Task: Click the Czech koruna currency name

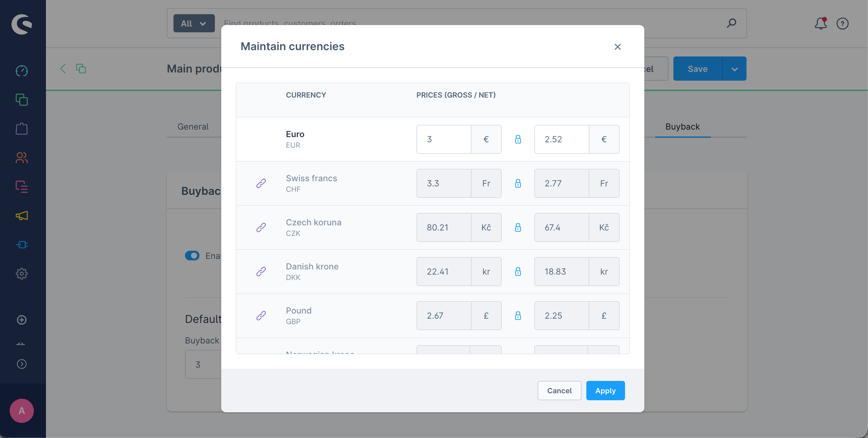Action: click(x=313, y=223)
